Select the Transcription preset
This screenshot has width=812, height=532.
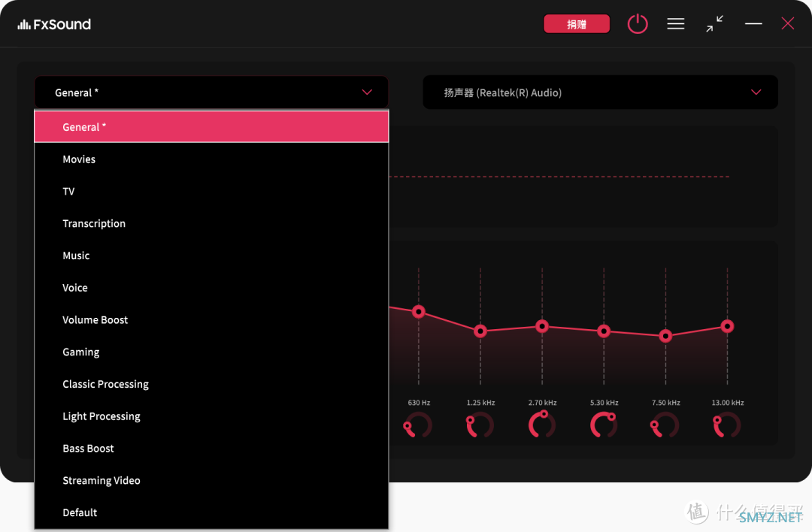tap(211, 224)
